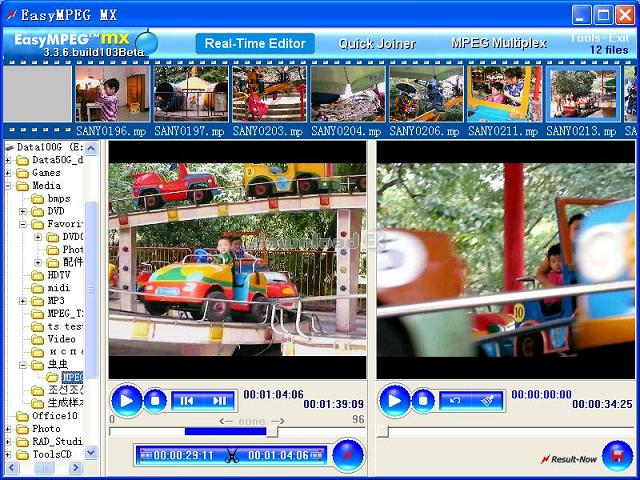Step to next frame in source player
Viewport: 640px width, 480px height.
point(219,401)
